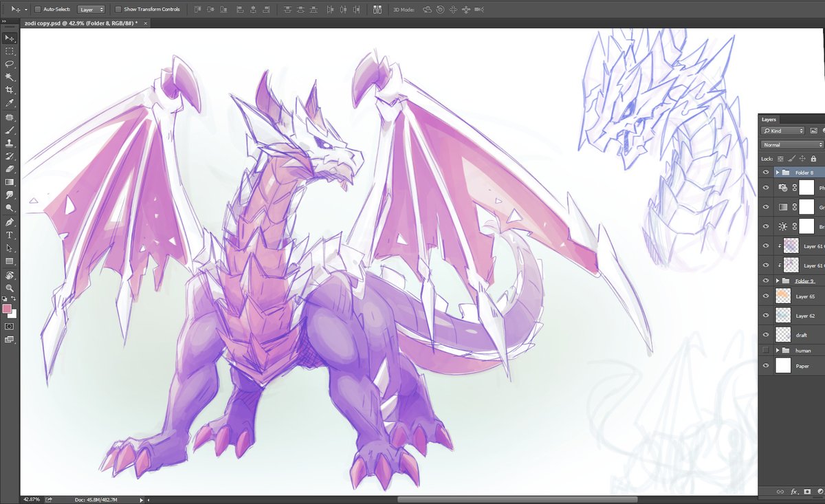825x504 pixels.
Task: Click the Change Screen Mode icon
Action: point(10,339)
